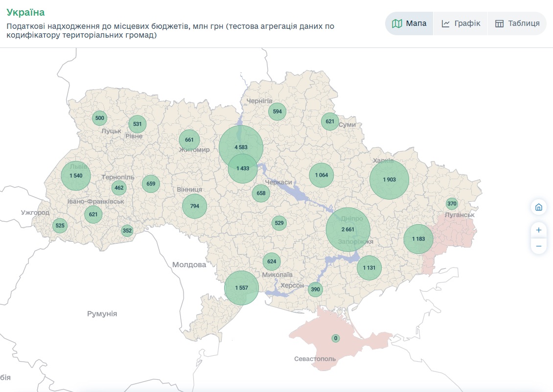Click the 2 661 bubble at Дніпро
Image resolution: width=553 pixels, height=392 pixels.
tap(348, 230)
